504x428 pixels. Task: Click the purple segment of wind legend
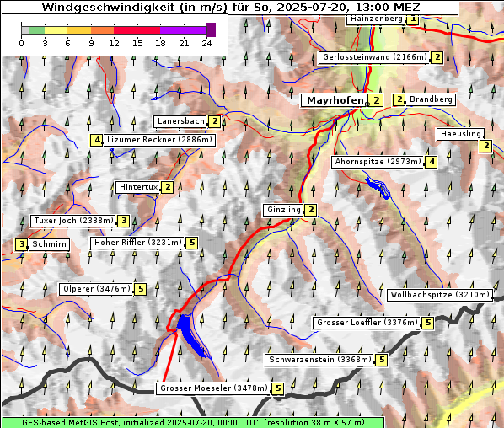[x=183, y=30]
